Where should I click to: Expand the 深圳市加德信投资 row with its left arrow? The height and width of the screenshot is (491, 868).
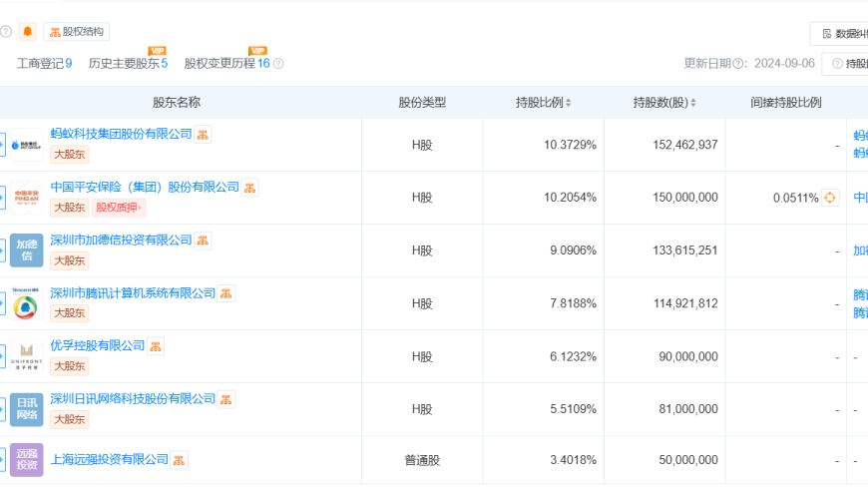click(x=2, y=250)
